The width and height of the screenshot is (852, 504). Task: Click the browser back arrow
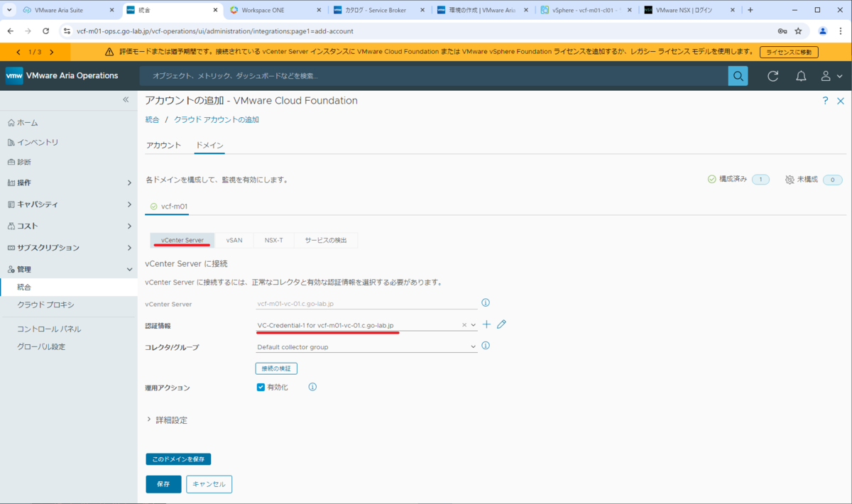coord(11,31)
